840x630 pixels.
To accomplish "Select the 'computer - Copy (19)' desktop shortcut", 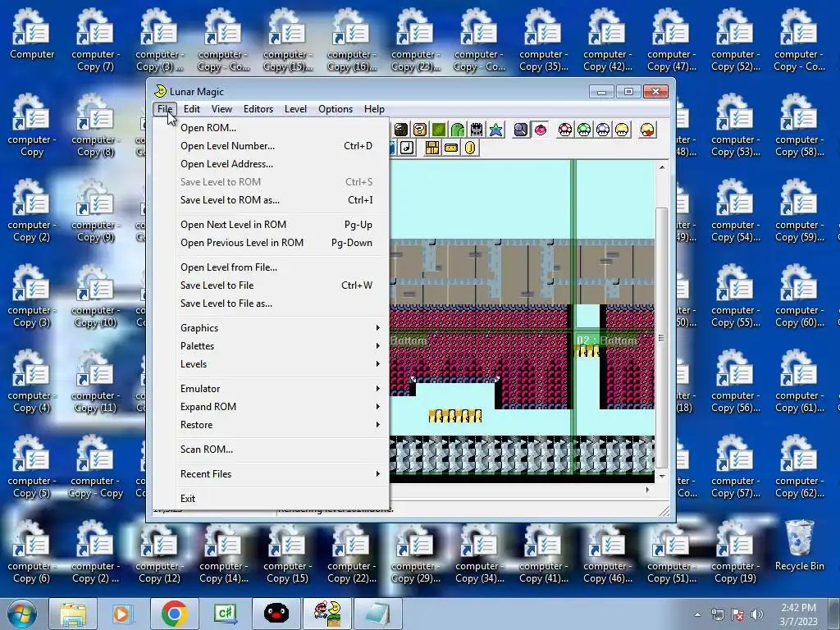I will click(735, 552).
